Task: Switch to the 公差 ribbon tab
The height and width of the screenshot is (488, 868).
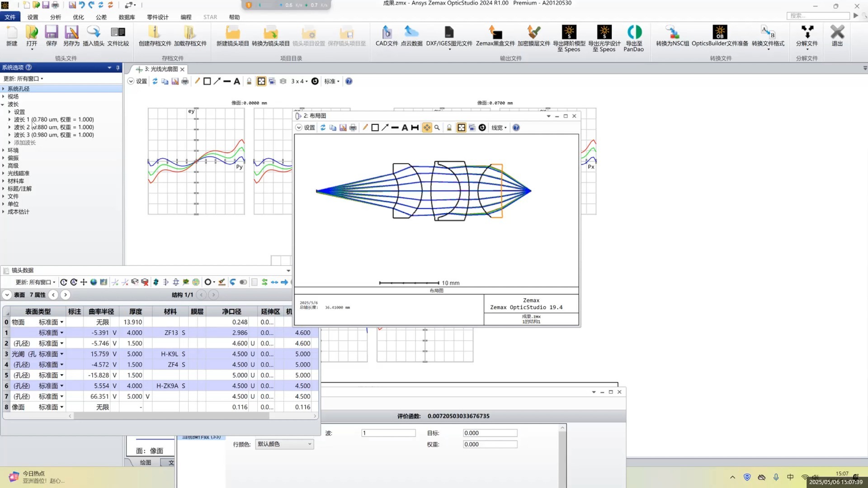Action: click(x=101, y=17)
